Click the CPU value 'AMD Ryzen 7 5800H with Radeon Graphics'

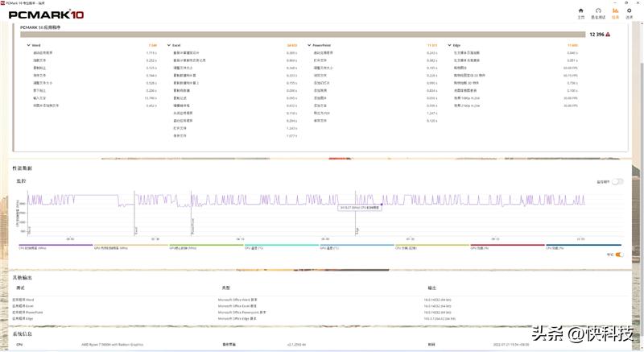(112, 345)
